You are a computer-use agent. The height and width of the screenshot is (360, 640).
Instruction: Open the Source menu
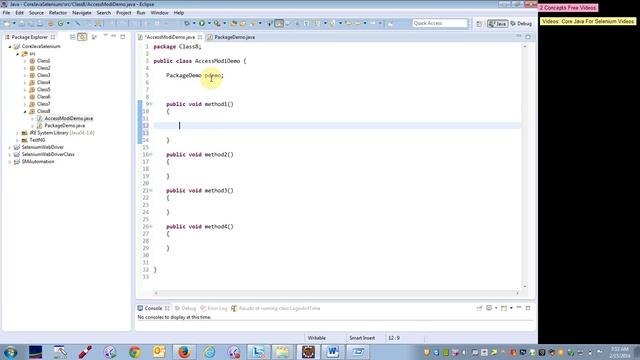pyautogui.click(x=36, y=13)
